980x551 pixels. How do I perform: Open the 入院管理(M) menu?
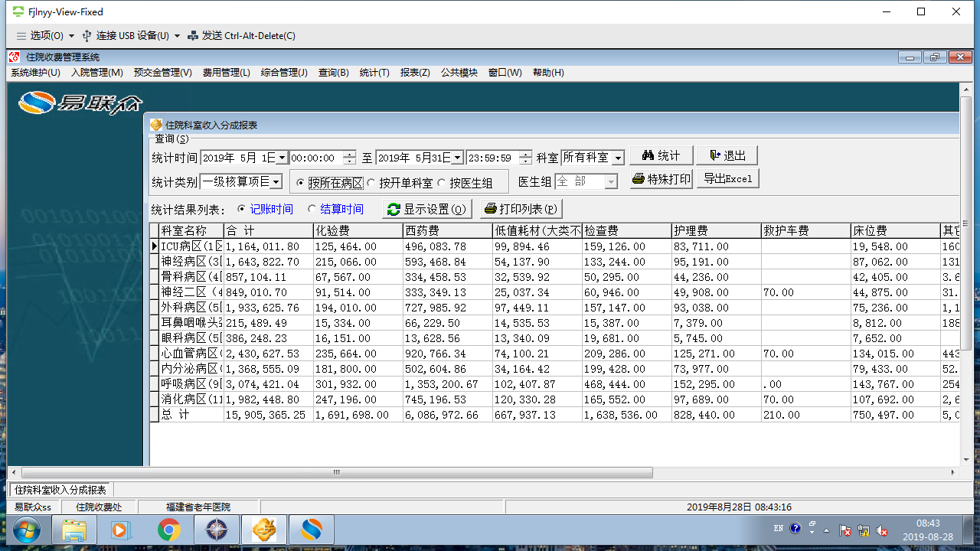97,73
